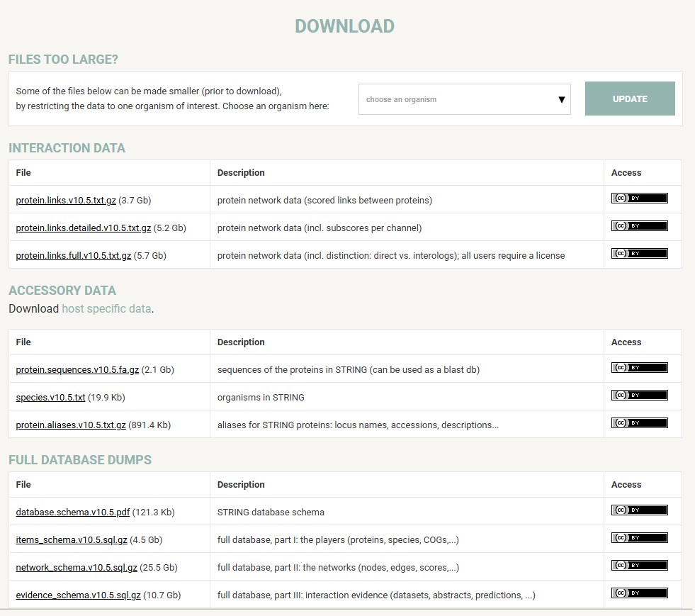Click the file size text '(10.7 Gb)'
Screen dimensions: 695x616
pyautogui.click(x=162, y=595)
